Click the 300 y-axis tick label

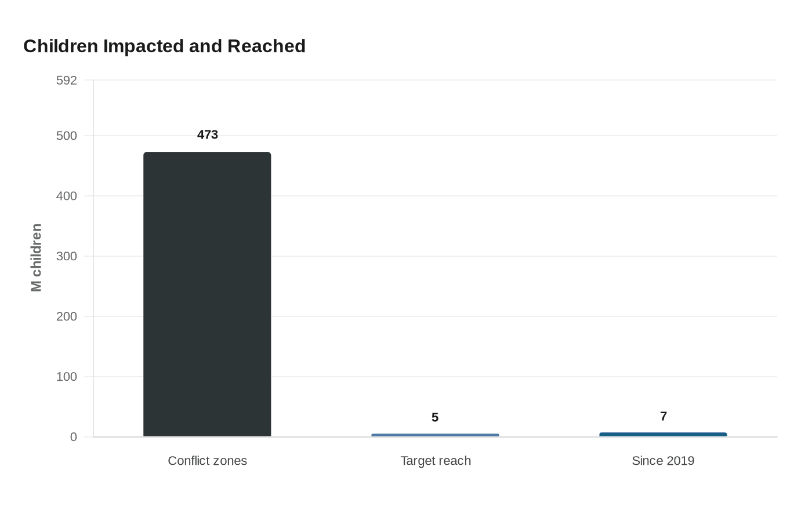tap(67, 256)
